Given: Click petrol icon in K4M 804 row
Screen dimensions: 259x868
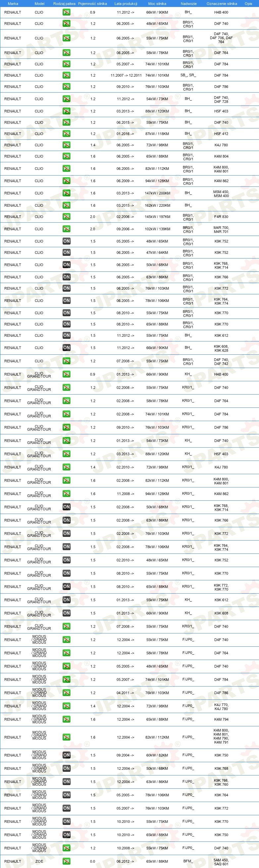Looking at the screenshot, I should (67, 156).
